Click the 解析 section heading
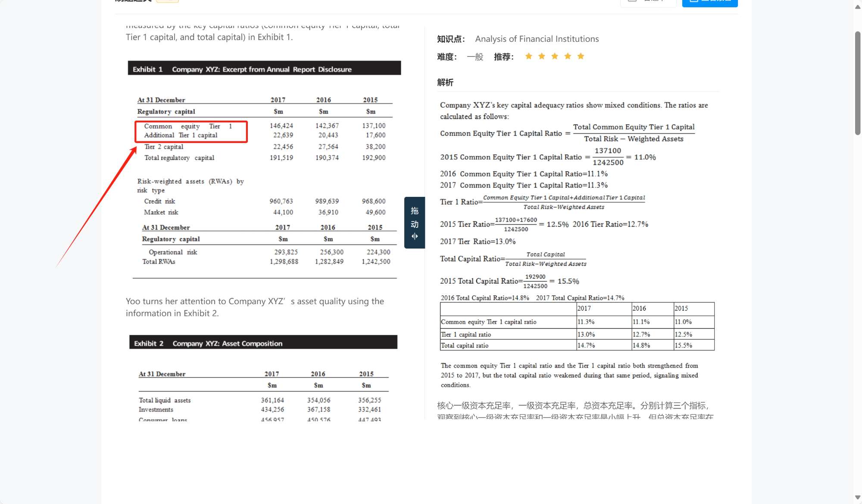 pos(445,83)
